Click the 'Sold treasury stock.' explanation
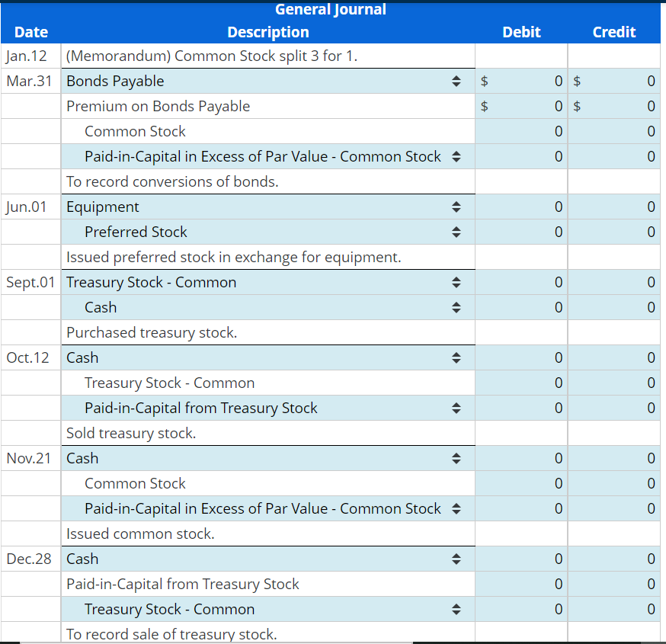Screen dimensions: 666x644 [x=131, y=434]
